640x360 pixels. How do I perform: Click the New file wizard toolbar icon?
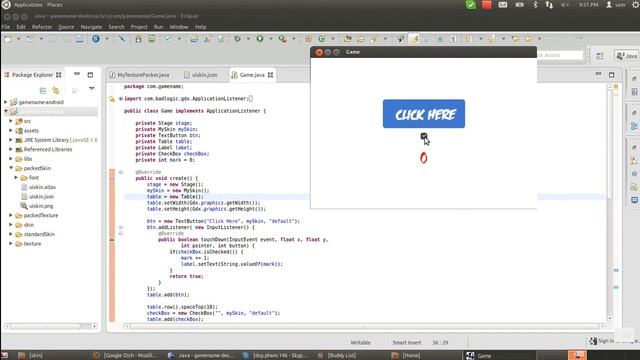(8, 39)
